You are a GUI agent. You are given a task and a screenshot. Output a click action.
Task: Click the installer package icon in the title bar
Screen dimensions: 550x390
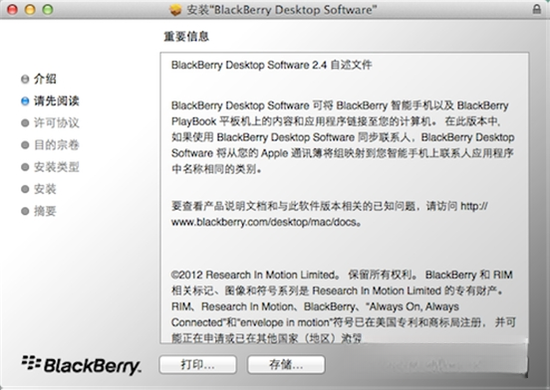click(175, 9)
